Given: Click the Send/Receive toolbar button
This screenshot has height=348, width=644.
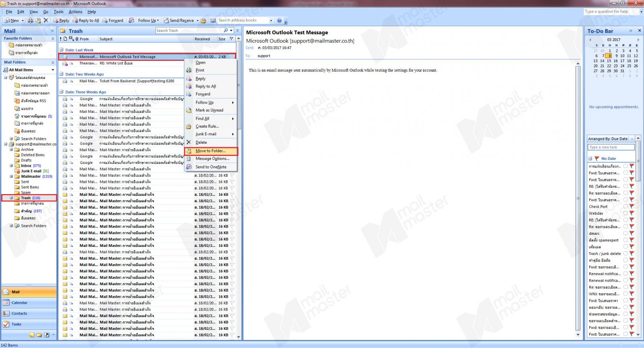Looking at the screenshot, I should coord(179,20).
